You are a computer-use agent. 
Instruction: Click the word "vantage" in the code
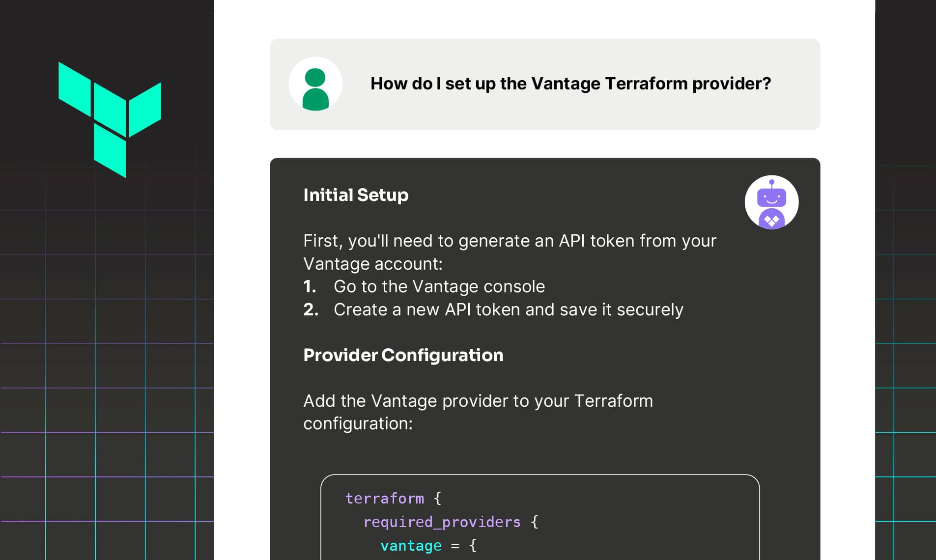tap(411, 546)
